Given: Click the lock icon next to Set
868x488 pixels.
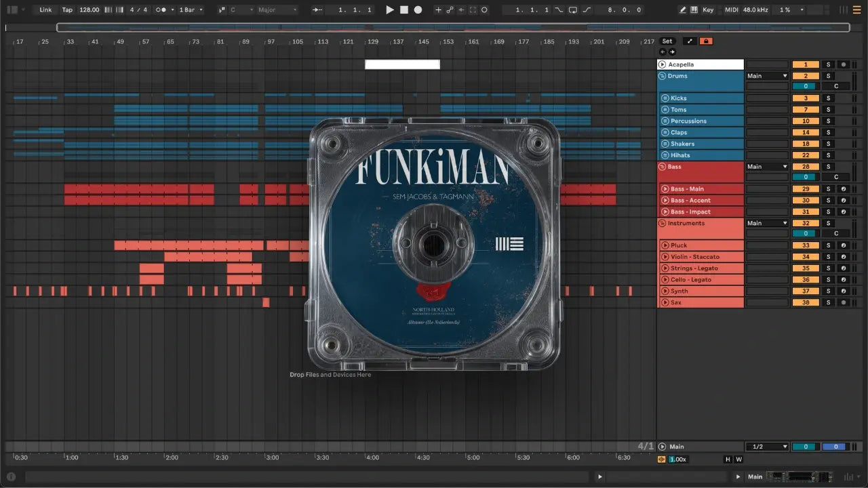Looking at the screenshot, I should tap(706, 41).
